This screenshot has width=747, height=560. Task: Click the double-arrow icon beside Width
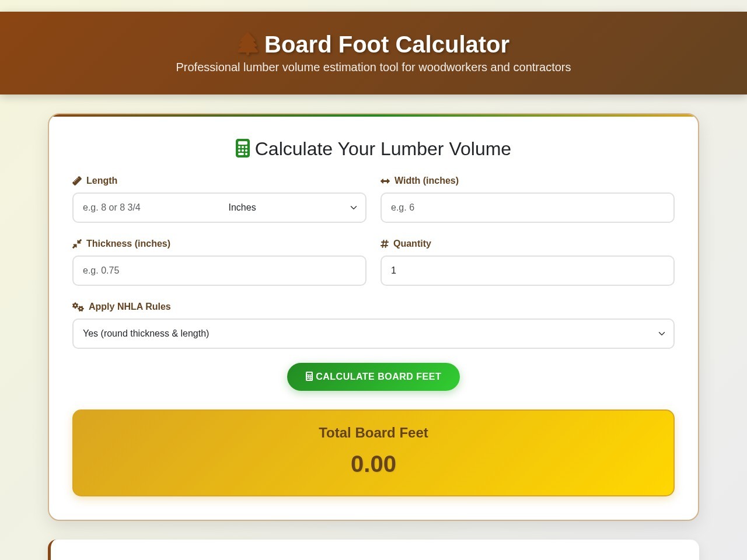(385, 181)
